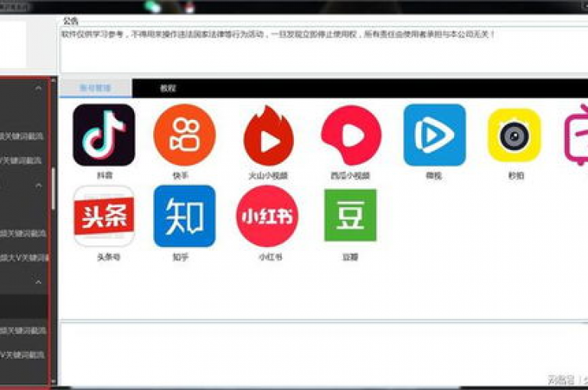Click the 火山小视频 caption text

coord(268,175)
